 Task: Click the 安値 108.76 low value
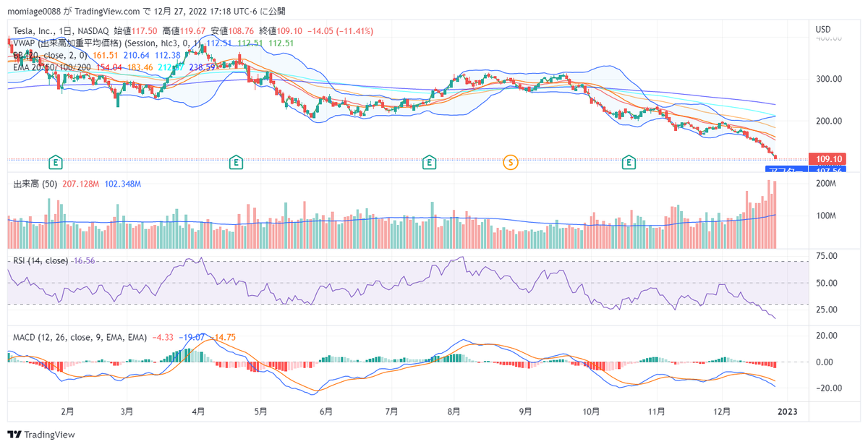[x=233, y=32]
